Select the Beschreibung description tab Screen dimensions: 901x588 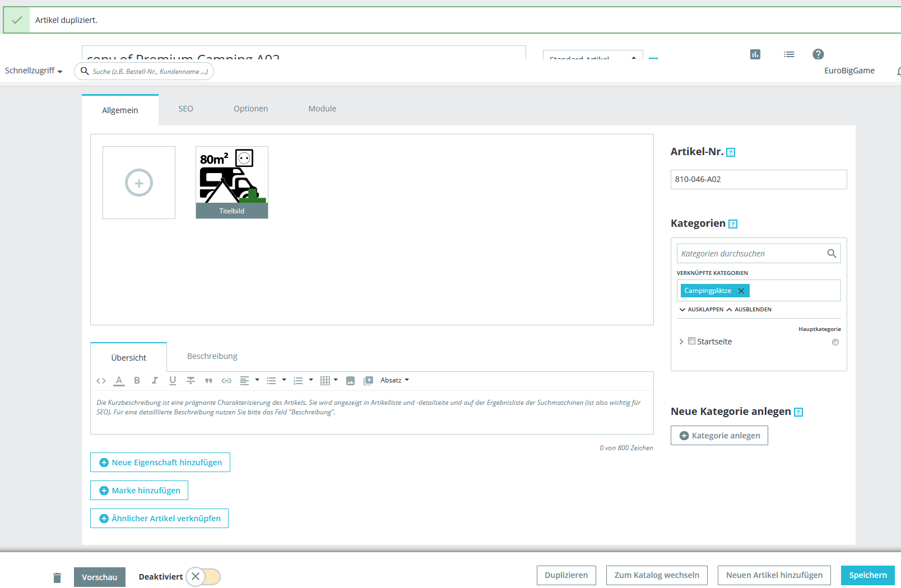[212, 356]
